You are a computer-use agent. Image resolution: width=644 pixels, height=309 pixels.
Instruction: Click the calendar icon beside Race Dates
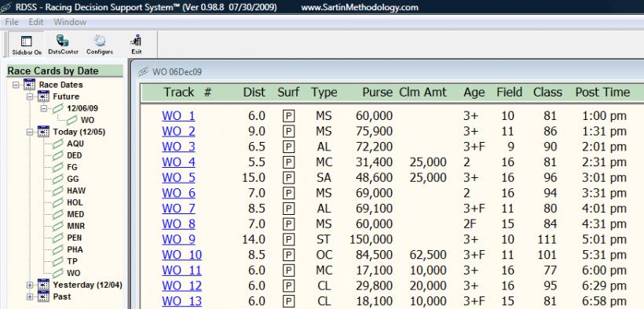tap(30, 85)
